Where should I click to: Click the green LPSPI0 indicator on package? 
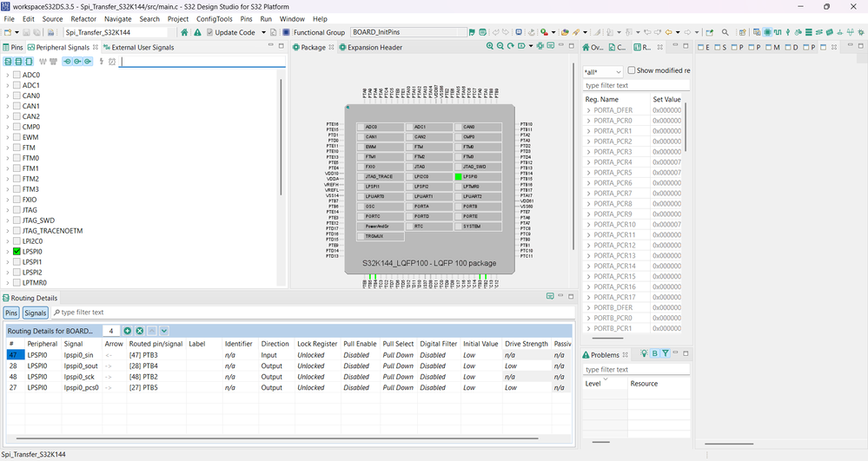459,176
